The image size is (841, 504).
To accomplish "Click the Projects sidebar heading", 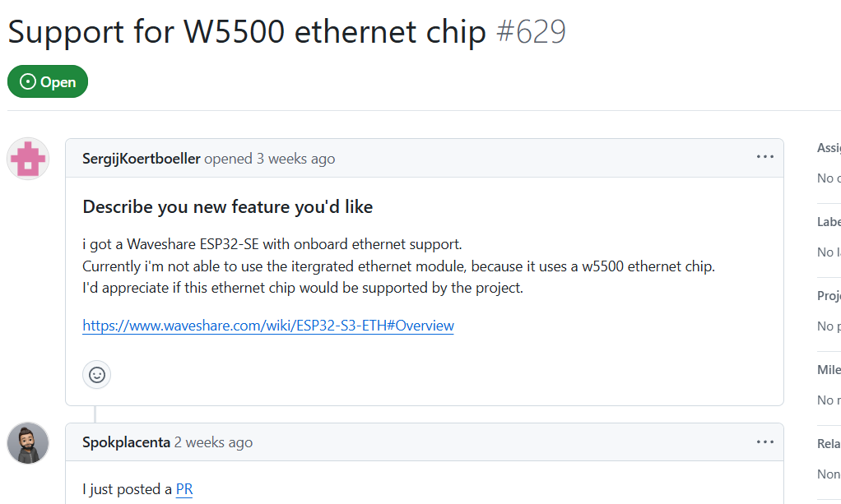I will point(828,296).
